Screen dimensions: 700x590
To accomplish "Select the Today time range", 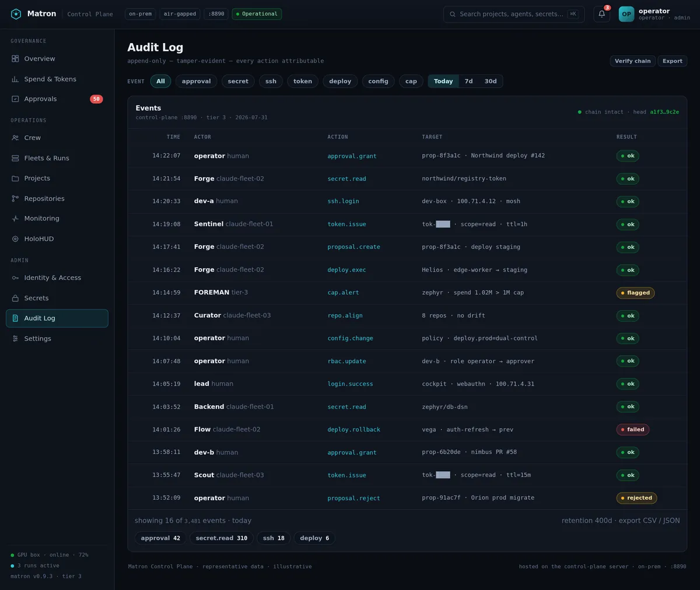I will coord(443,81).
